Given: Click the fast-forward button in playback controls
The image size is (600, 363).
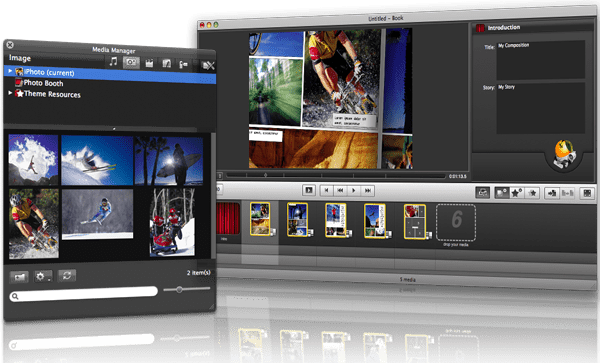Looking at the screenshot, I should click(367, 190).
